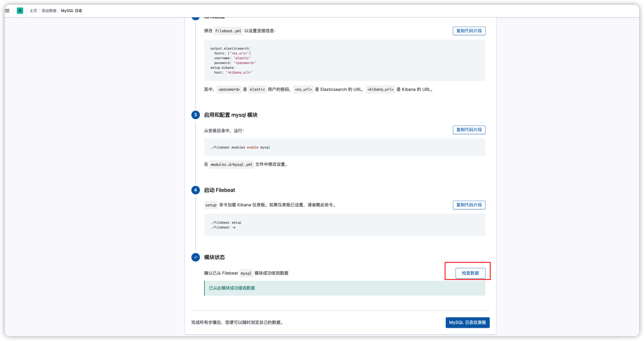The width and height of the screenshot is (644, 341).
Task: Click the green "D" deployment avatar icon
Action: [x=20, y=11]
